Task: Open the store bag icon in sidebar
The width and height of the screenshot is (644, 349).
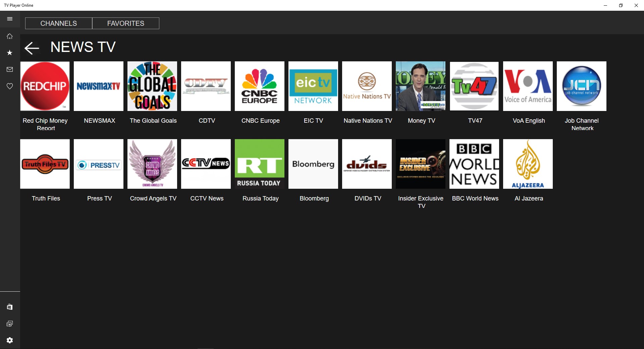Action: pos(10,307)
